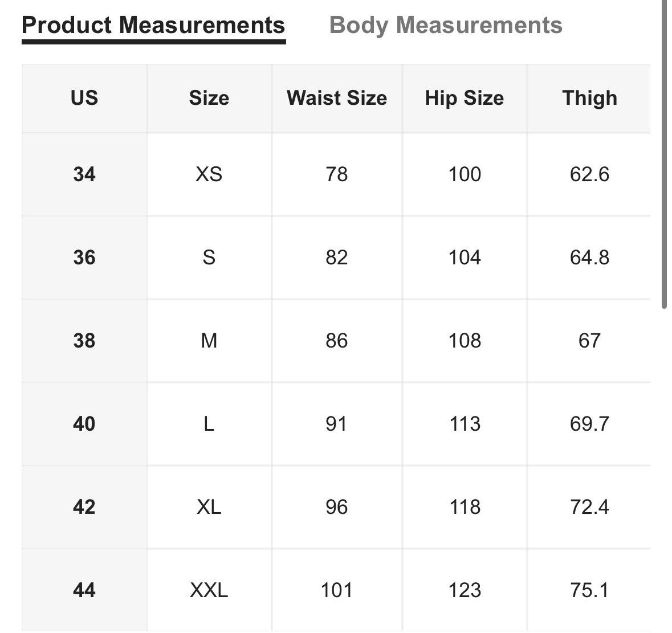Select the Product Measurements tab
This screenshot has height=633, width=672.
point(153,25)
